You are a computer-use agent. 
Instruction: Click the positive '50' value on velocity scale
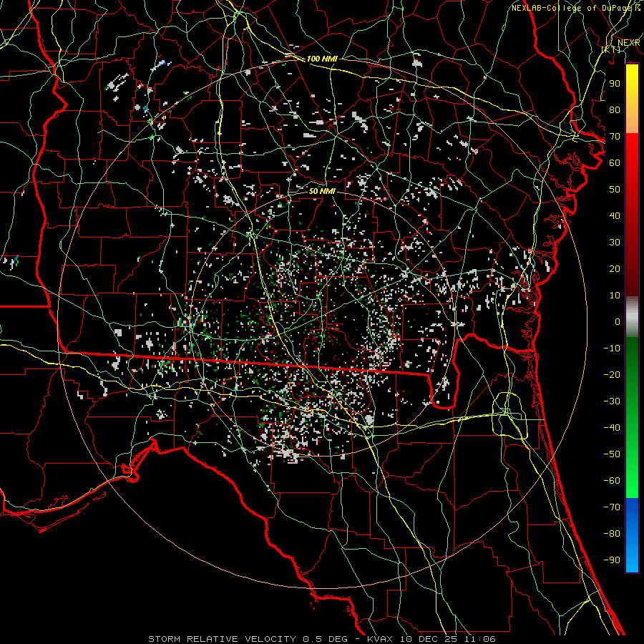point(615,190)
